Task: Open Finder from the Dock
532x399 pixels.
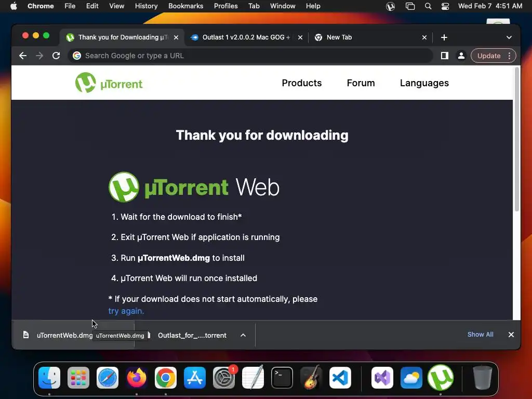Action: tap(49, 378)
